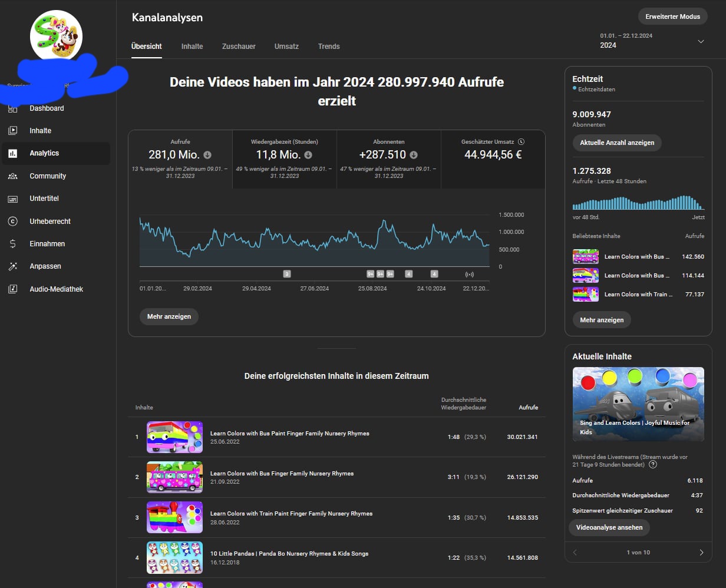Open Untertitel subtitles icon
Image resolution: width=726 pixels, height=588 pixels.
12,199
